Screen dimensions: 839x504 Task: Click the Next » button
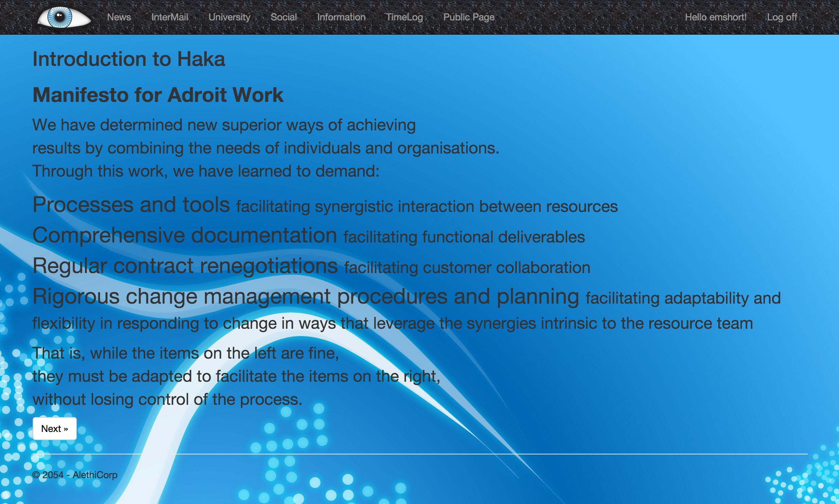(x=54, y=429)
